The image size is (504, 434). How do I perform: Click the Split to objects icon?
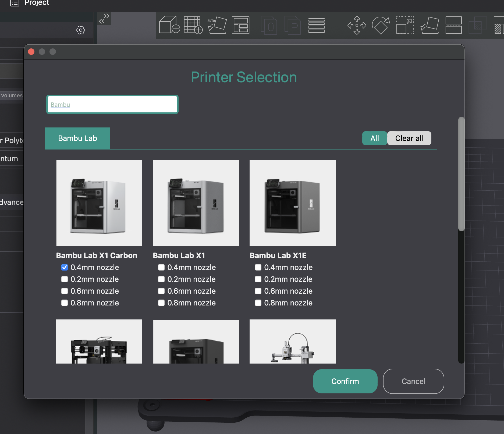coord(269,25)
